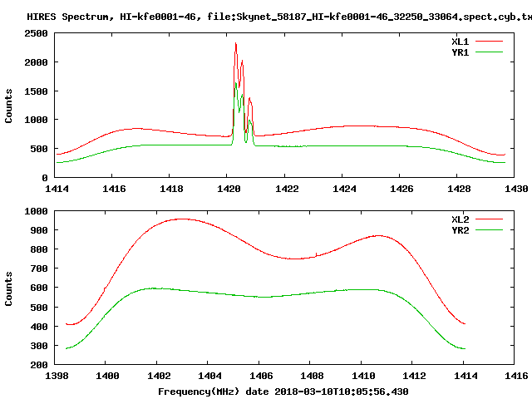Screen dimensions: 532x399
Task: Click the 1500 y-axis tick label
Action: 36,91
